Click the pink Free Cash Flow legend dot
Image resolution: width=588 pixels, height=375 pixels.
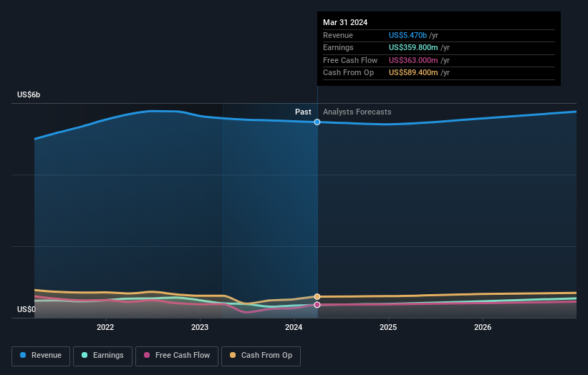147,355
